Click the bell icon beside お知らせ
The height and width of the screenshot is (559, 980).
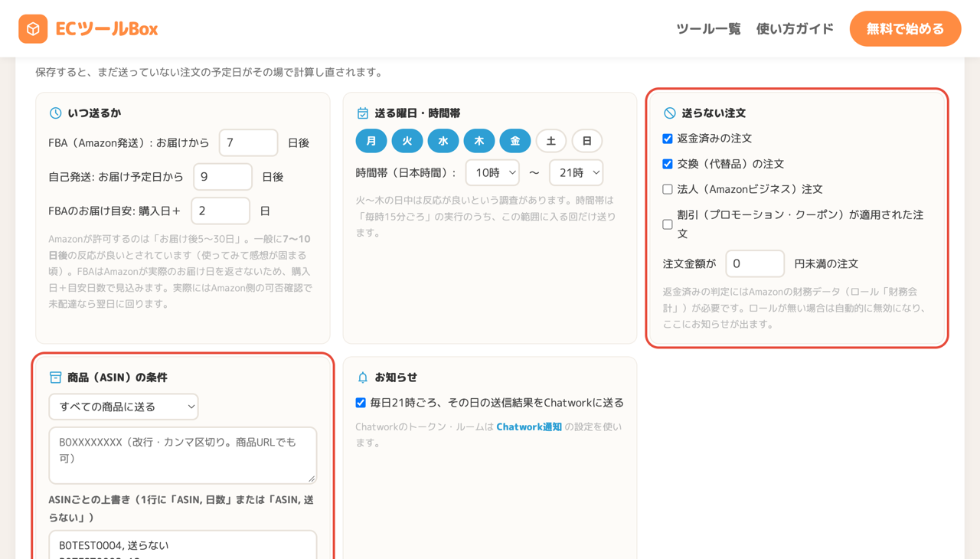tap(363, 378)
